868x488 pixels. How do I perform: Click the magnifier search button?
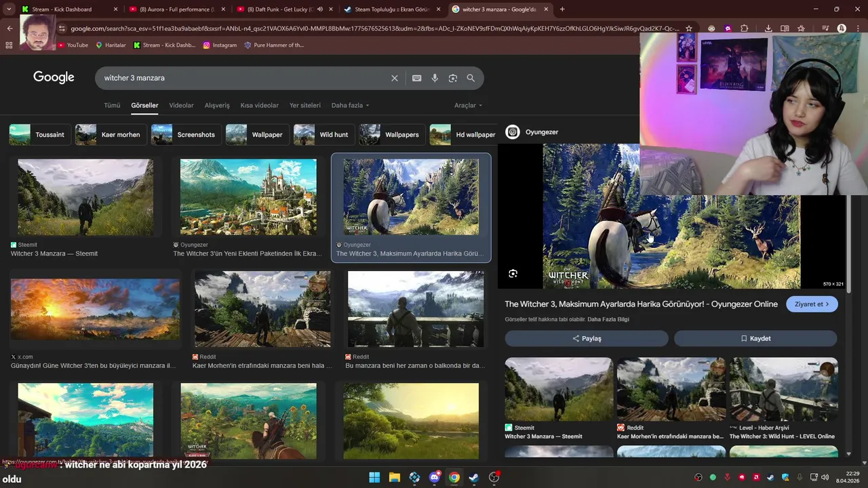coord(471,78)
